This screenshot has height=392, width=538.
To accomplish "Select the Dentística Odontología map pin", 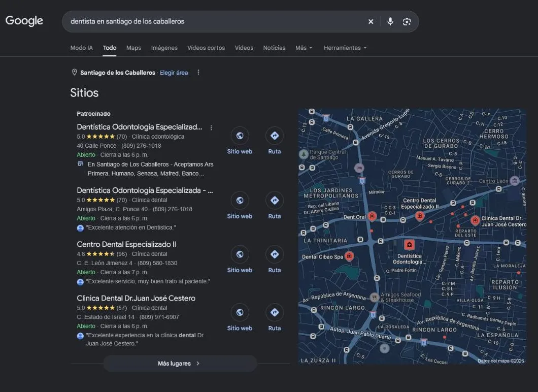I will pos(409,245).
